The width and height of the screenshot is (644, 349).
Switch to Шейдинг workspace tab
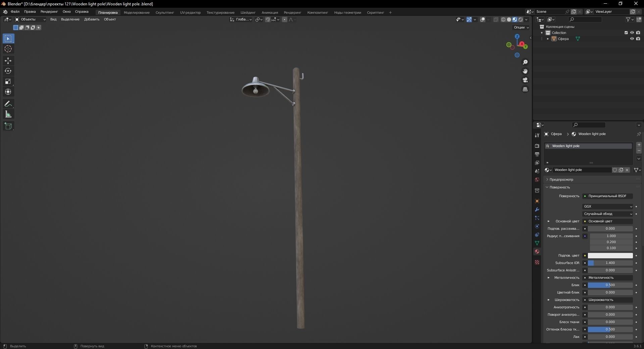coord(248,12)
